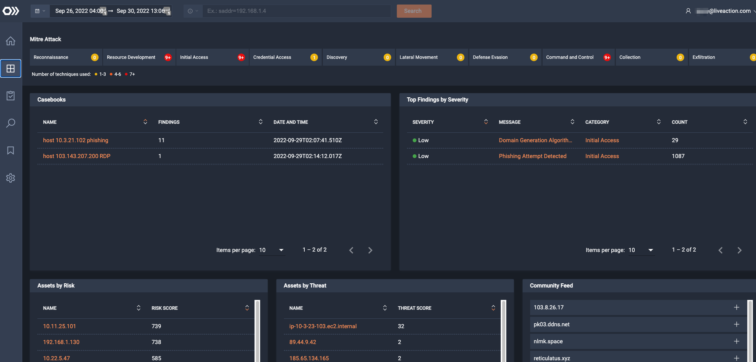Click the LiveAction logo icon
756x362 pixels.
pos(11,11)
